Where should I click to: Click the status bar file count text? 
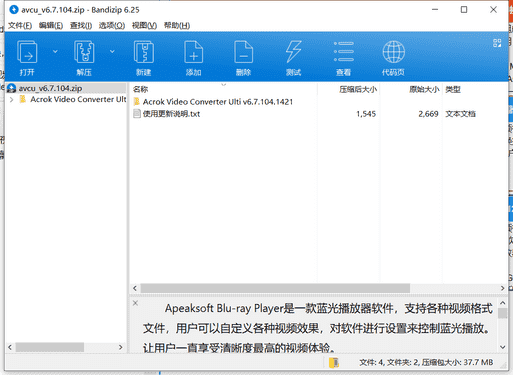point(426,362)
